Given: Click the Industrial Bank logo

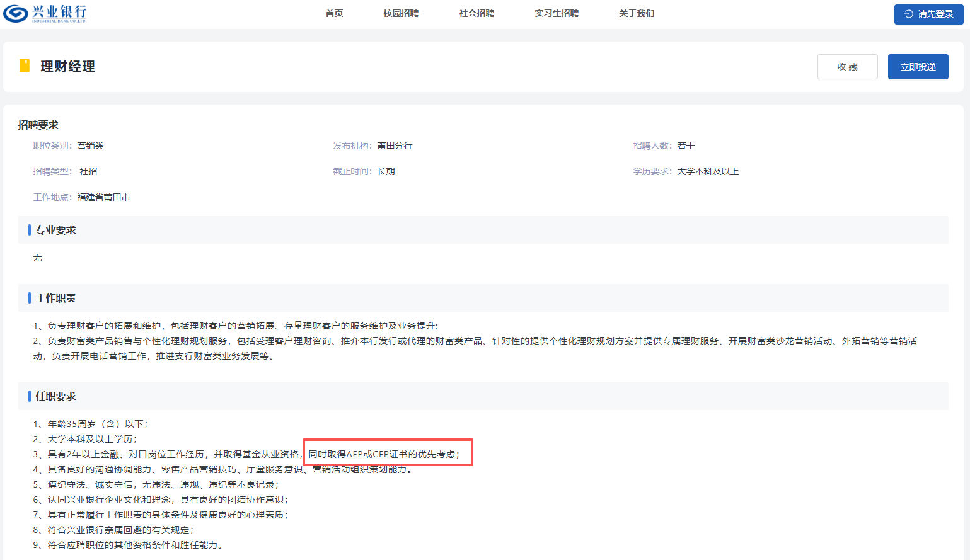Looking at the screenshot, I should click(x=45, y=13).
